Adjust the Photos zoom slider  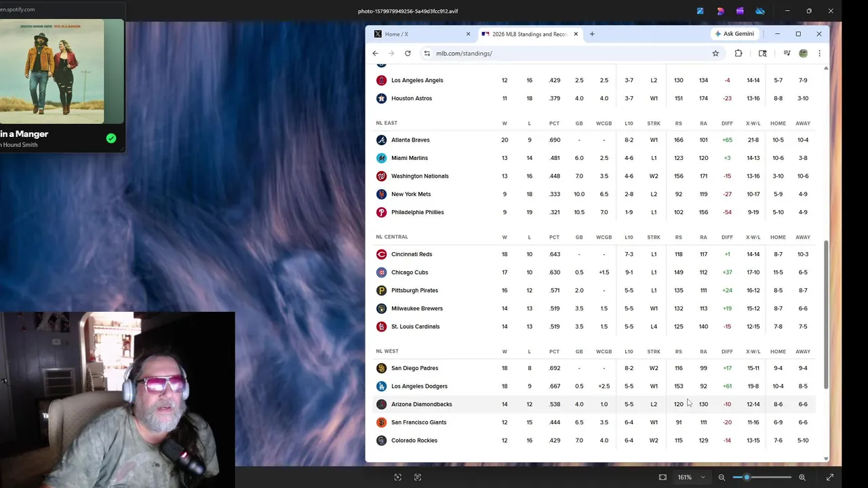click(x=762, y=477)
